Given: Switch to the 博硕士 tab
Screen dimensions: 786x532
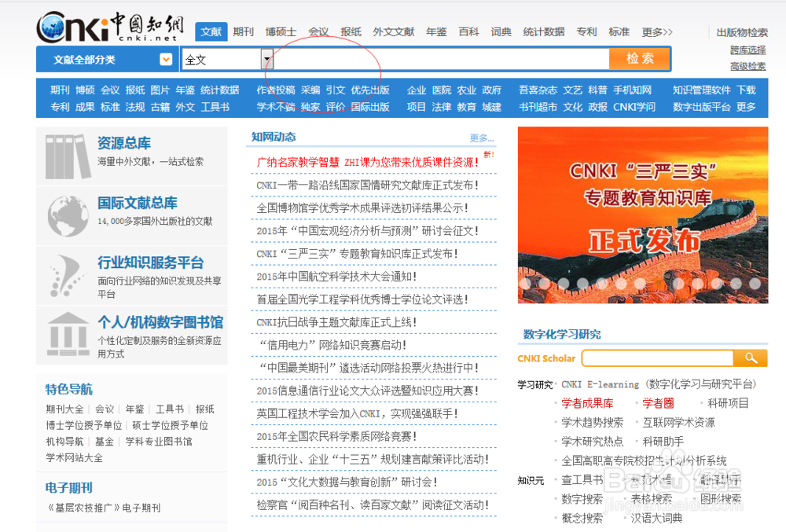Looking at the screenshot, I should click(281, 32).
